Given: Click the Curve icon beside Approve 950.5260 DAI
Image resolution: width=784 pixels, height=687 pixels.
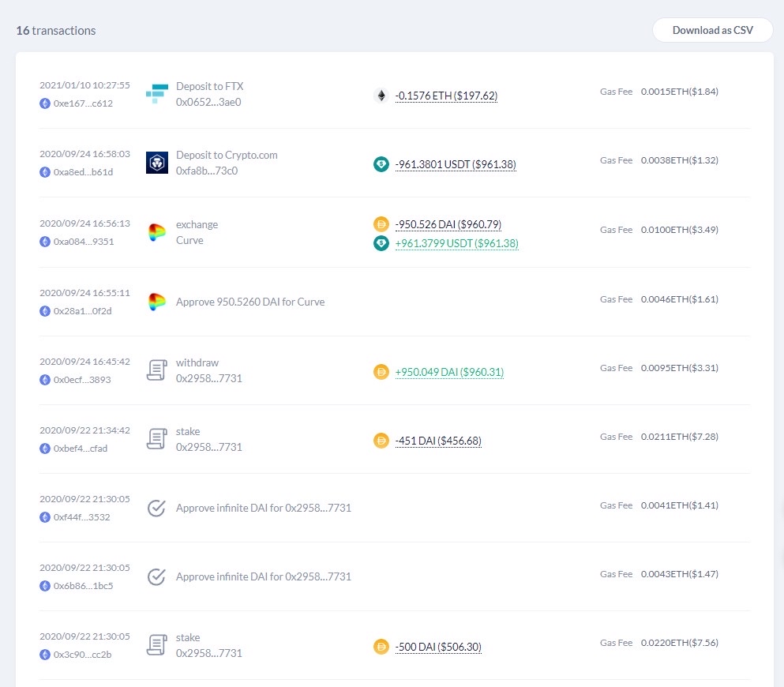Looking at the screenshot, I should (x=157, y=302).
